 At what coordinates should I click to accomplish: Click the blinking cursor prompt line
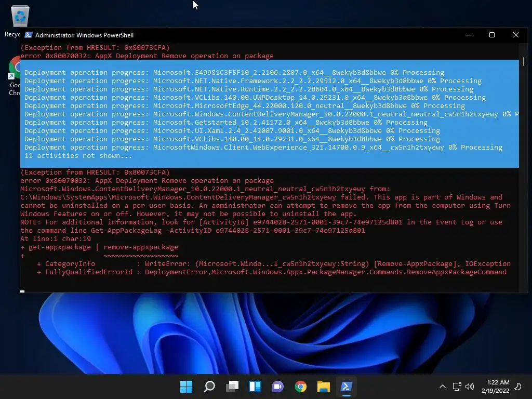pyautogui.click(x=22, y=291)
